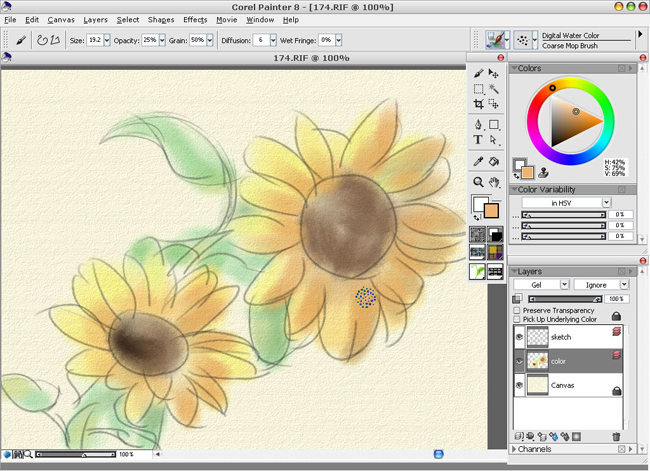
Task: Expand the Channels panel
Action: (515, 450)
